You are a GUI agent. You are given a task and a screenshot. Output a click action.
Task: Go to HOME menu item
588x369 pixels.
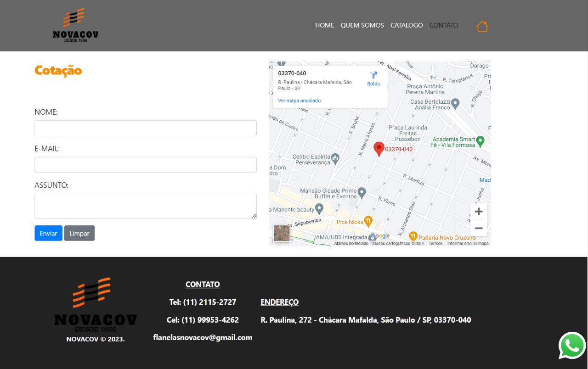[x=324, y=25]
